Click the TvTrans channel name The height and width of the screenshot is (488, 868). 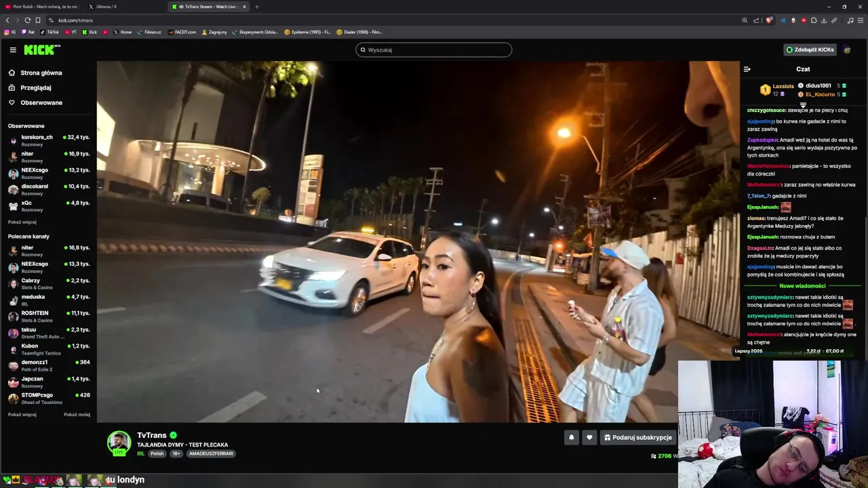point(152,435)
